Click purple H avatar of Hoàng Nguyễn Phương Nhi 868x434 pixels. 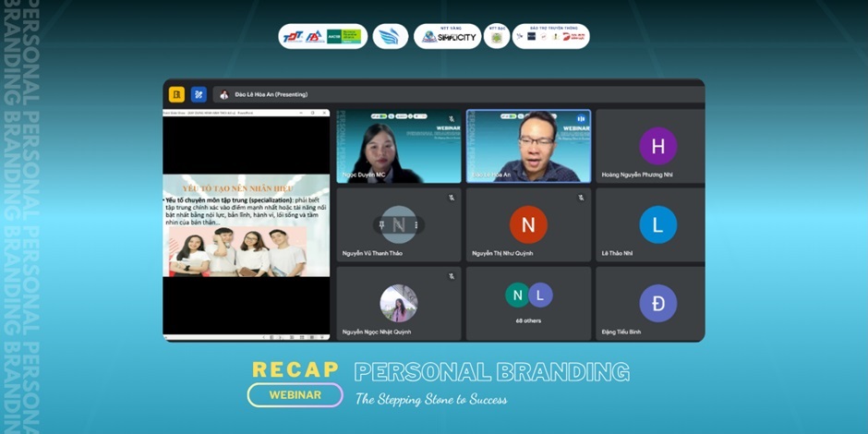[x=658, y=146]
